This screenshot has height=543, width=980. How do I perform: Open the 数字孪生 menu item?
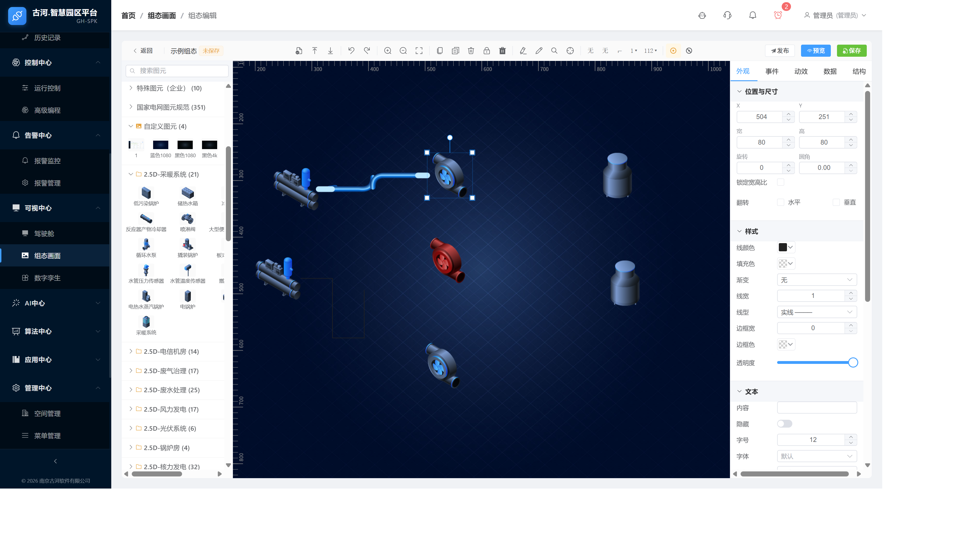click(x=47, y=278)
